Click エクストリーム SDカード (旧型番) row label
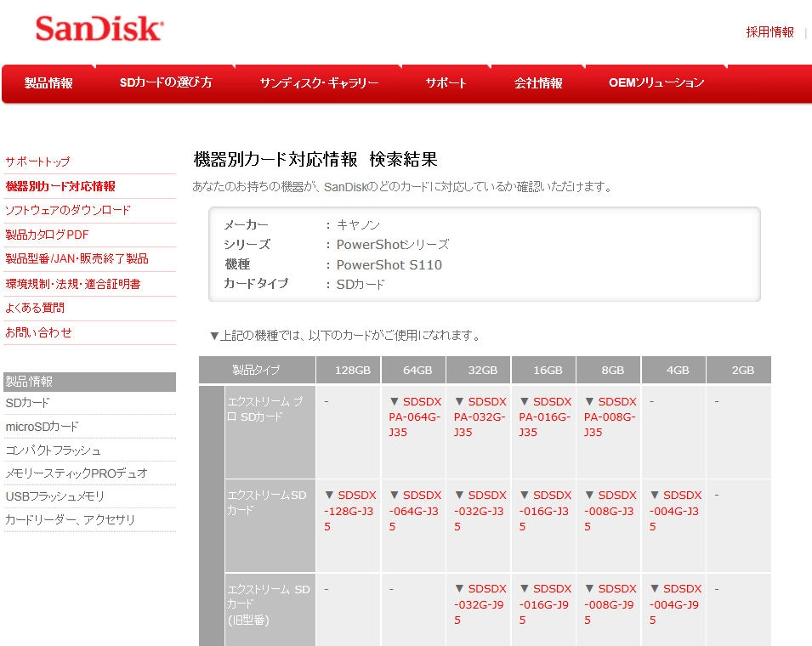This screenshot has height=646, width=812. click(x=270, y=609)
